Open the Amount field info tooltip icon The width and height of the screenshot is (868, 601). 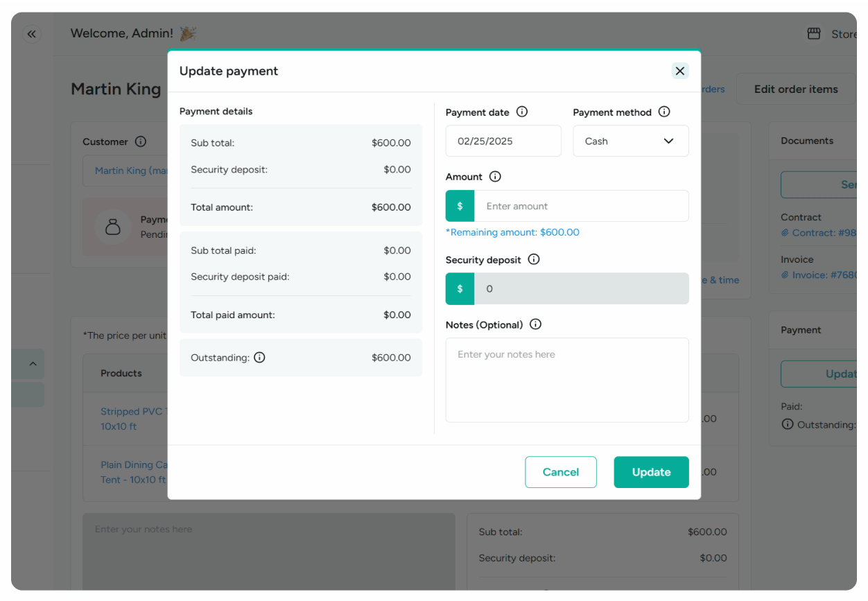(495, 176)
